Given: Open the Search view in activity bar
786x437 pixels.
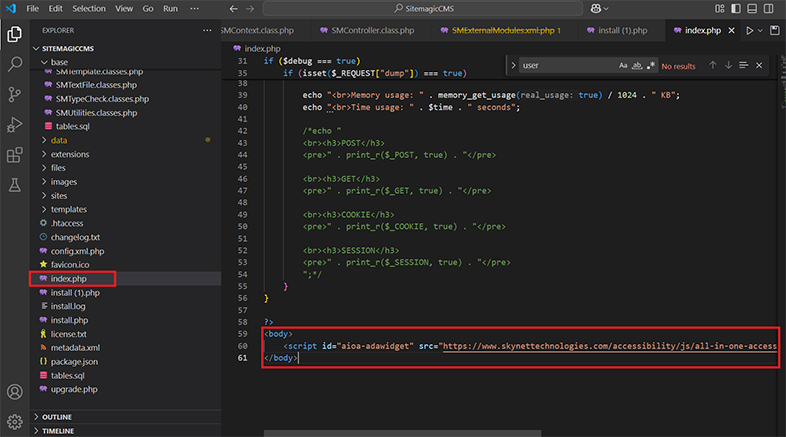Looking at the screenshot, I should pyautogui.click(x=15, y=64).
